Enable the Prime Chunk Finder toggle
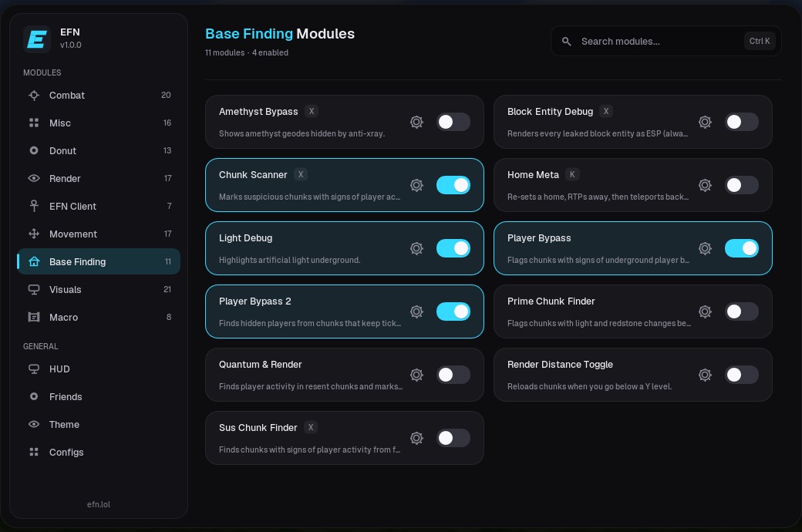The height and width of the screenshot is (532, 802). [742, 311]
